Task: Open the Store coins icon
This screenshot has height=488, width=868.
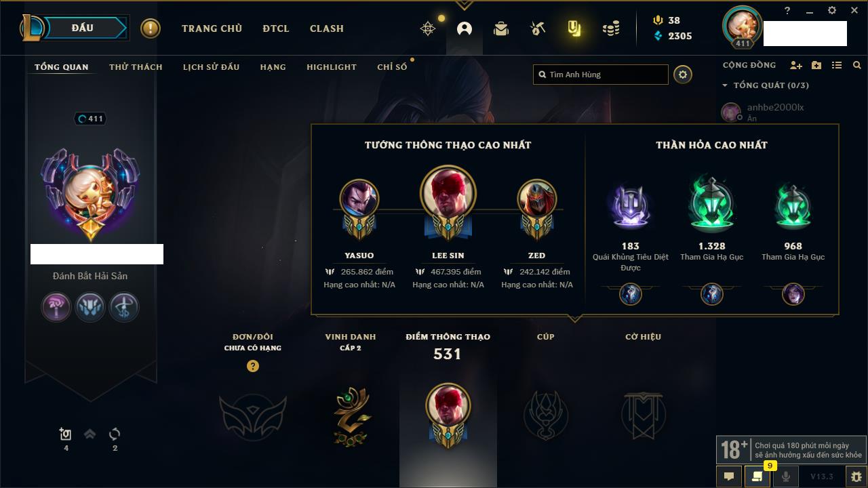Action: click(x=611, y=28)
